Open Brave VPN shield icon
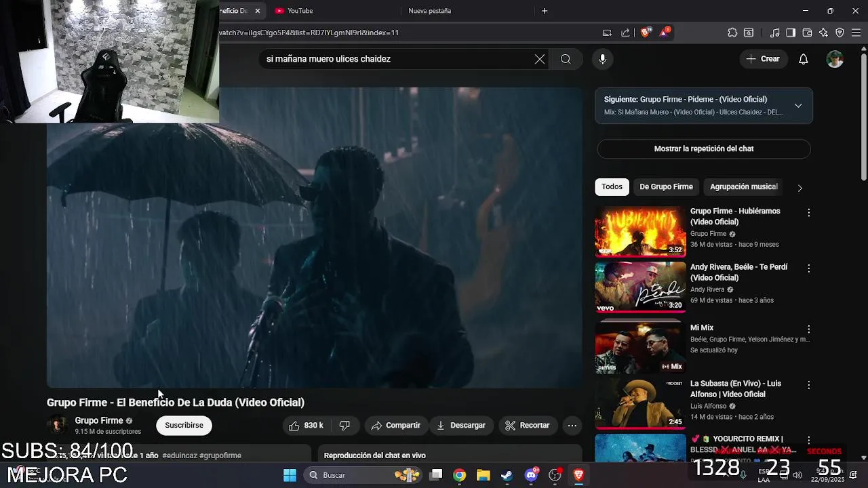This screenshot has width=868, height=488. pos(840,33)
